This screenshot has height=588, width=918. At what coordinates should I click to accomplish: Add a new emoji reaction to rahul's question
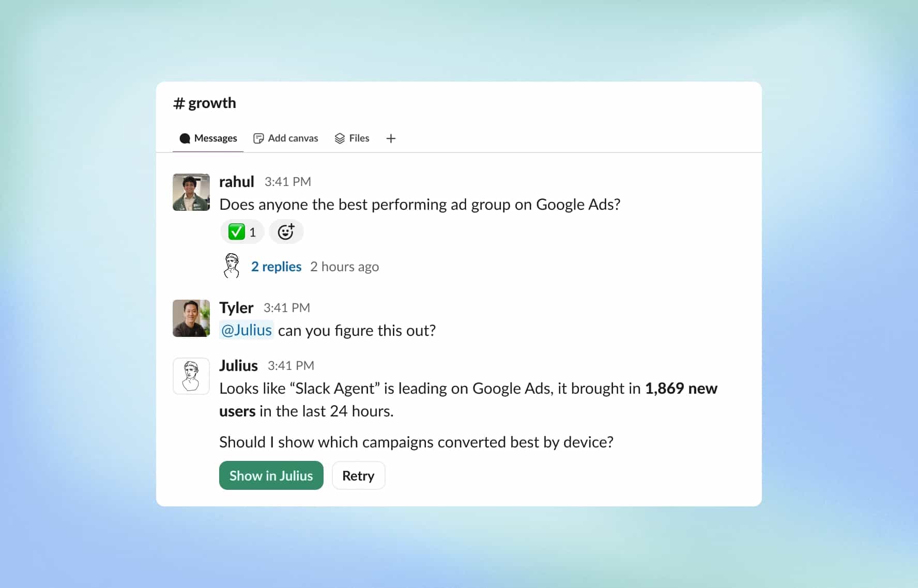[286, 231]
